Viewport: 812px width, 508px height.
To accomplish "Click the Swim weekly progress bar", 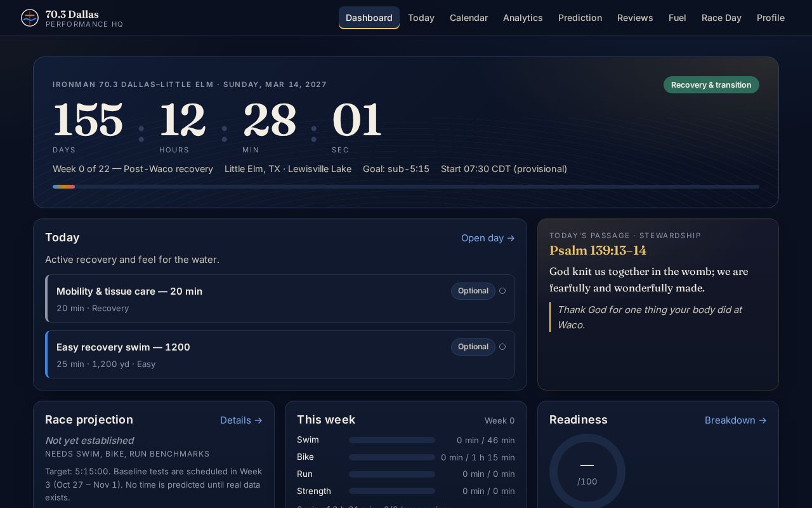I will click(392, 440).
